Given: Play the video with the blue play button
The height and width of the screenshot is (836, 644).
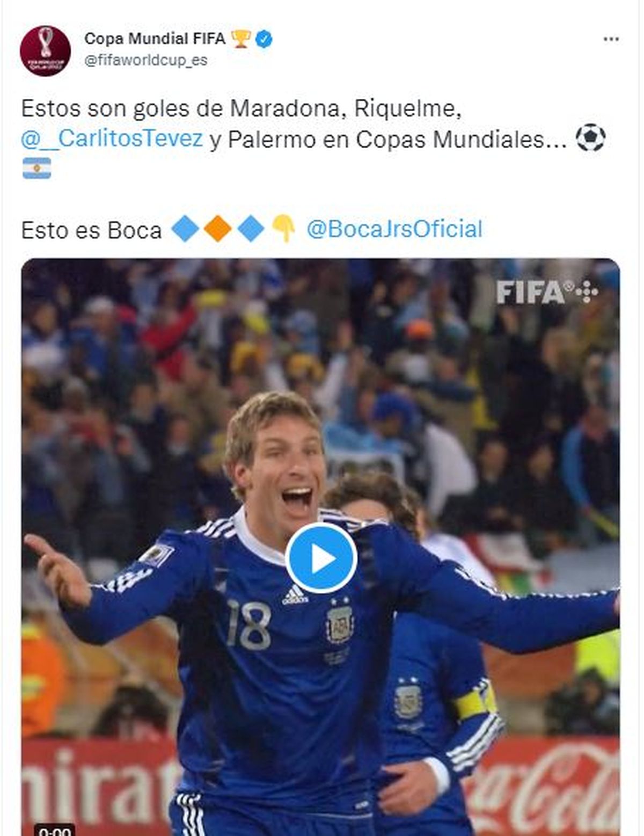Looking at the screenshot, I should click(321, 558).
